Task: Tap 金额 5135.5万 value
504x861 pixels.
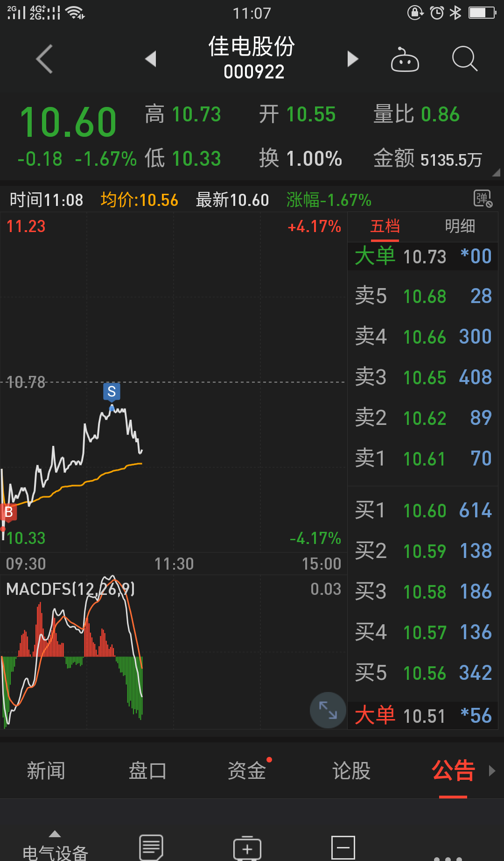Action: pos(427,159)
